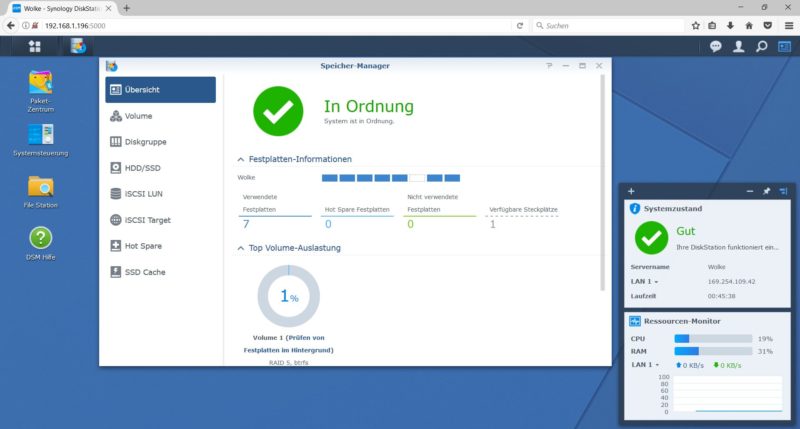This screenshot has height=429, width=800.
Task: Collapse Festplatten-Informationen section
Action: pyautogui.click(x=241, y=159)
